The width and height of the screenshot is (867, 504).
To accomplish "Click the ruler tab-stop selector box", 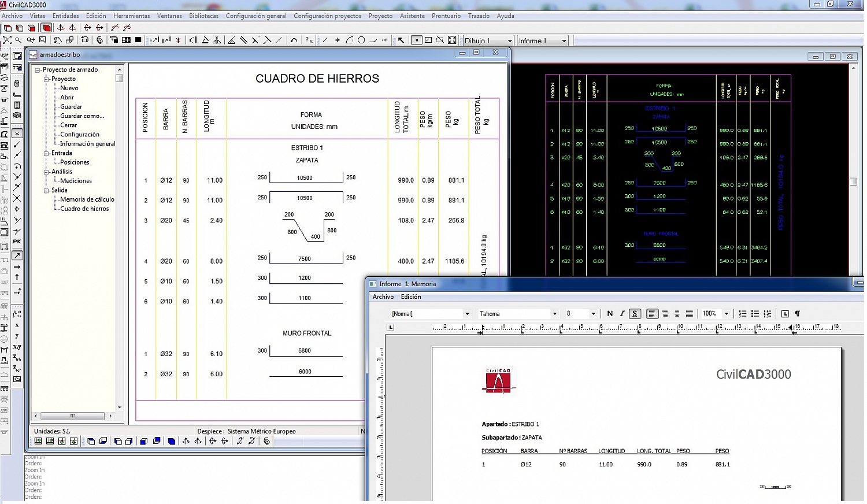I will pos(390,327).
